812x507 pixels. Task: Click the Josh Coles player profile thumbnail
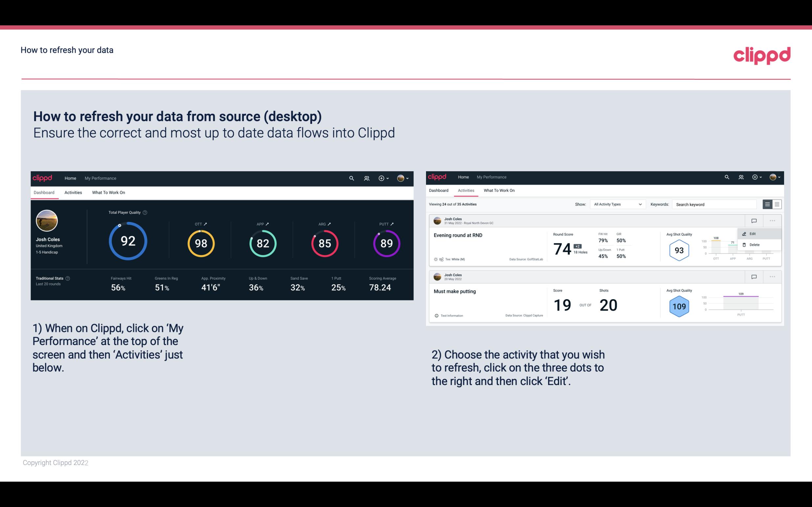pyautogui.click(x=46, y=221)
